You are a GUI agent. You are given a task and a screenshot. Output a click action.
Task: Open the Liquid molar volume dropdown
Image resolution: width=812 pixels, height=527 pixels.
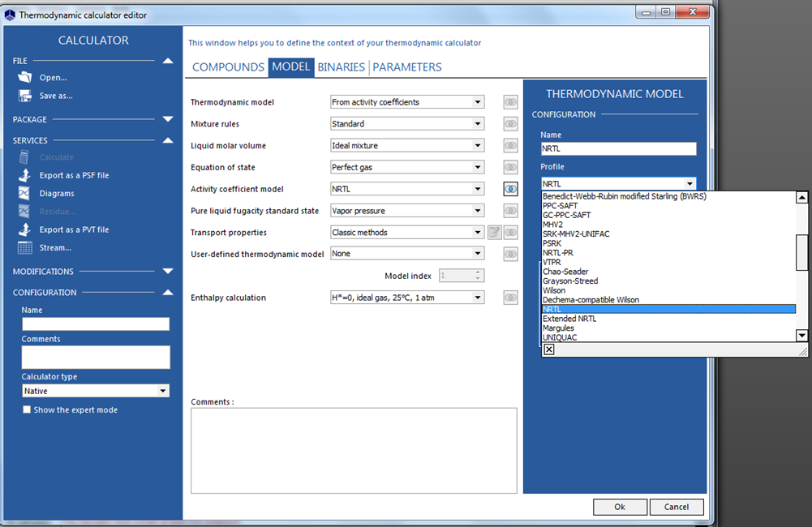(x=478, y=145)
